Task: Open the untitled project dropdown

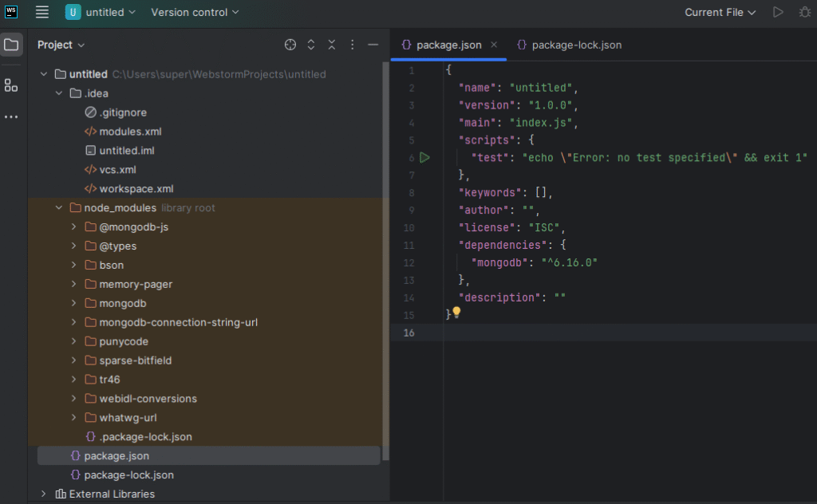Action: [101, 12]
